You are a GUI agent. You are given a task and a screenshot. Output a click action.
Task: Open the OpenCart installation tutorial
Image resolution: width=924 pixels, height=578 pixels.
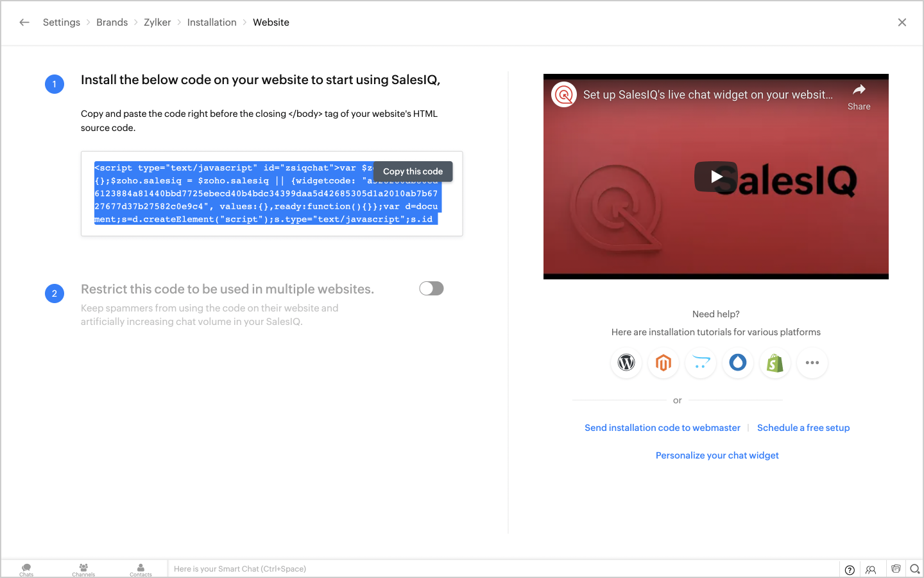click(701, 363)
